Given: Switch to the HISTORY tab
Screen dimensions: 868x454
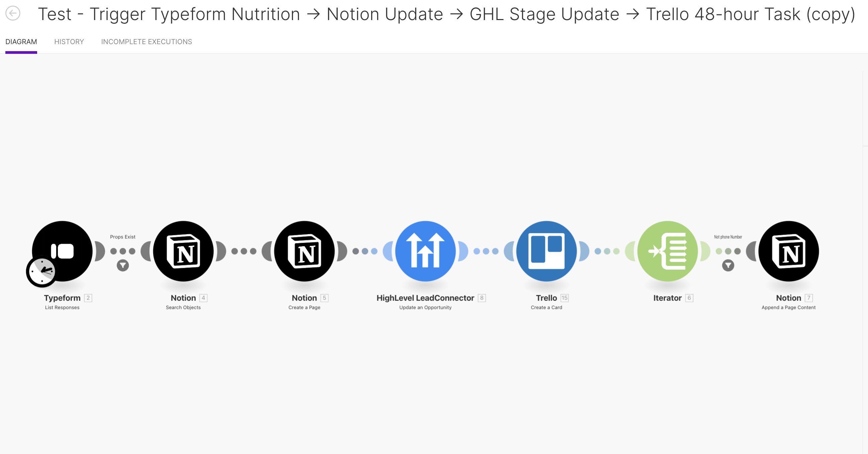Looking at the screenshot, I should point(70,41).
